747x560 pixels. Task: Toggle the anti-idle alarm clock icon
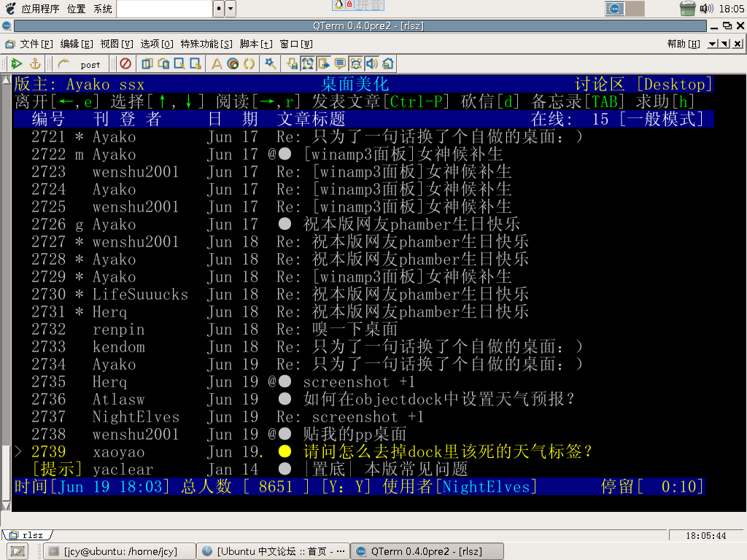click(x=308, y=63)
